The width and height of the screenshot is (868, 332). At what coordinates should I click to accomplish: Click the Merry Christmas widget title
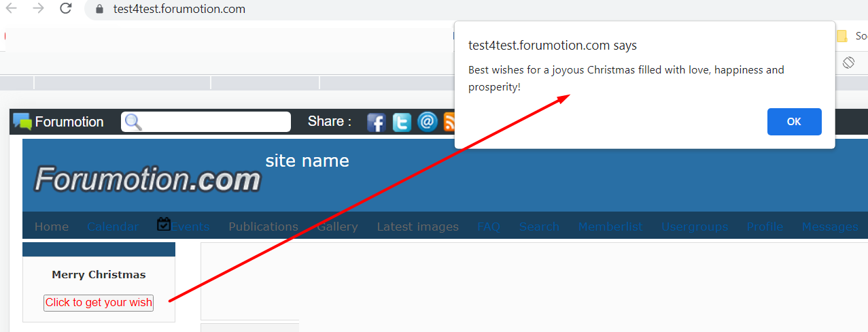99,275
